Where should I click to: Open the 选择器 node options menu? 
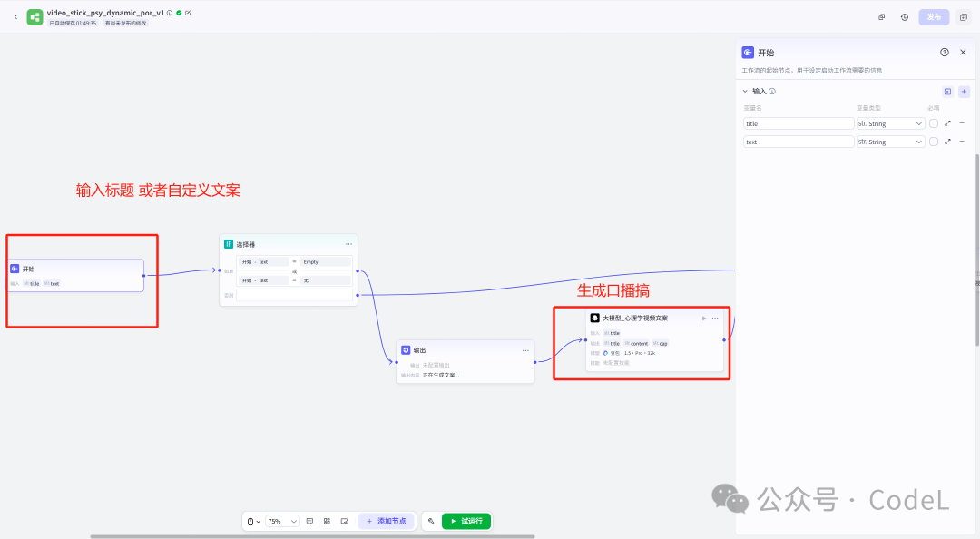point(348,244)
